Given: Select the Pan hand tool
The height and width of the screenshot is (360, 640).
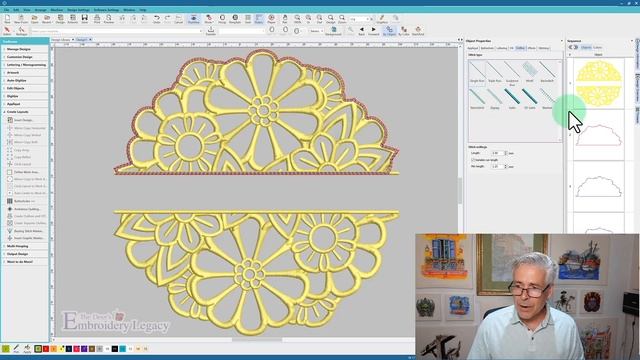Looking at the screenshot, I should [x=285, y=18].
